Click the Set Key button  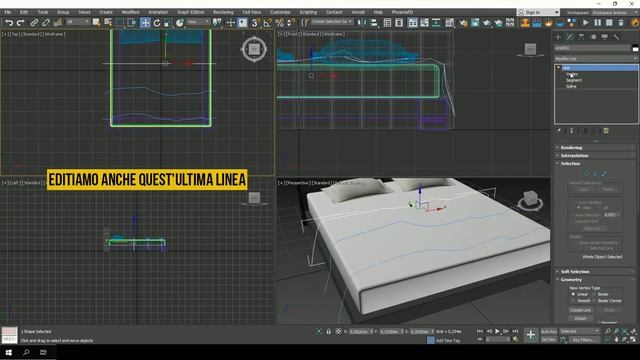coord(549,340)
